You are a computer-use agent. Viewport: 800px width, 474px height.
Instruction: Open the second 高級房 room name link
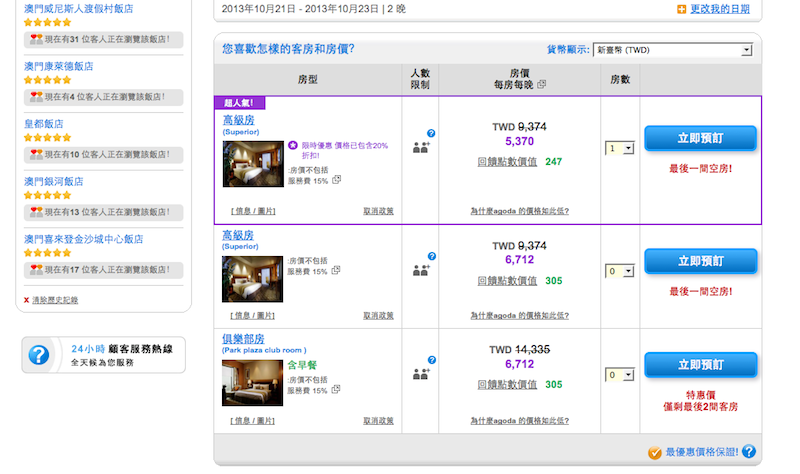point(238,235)
